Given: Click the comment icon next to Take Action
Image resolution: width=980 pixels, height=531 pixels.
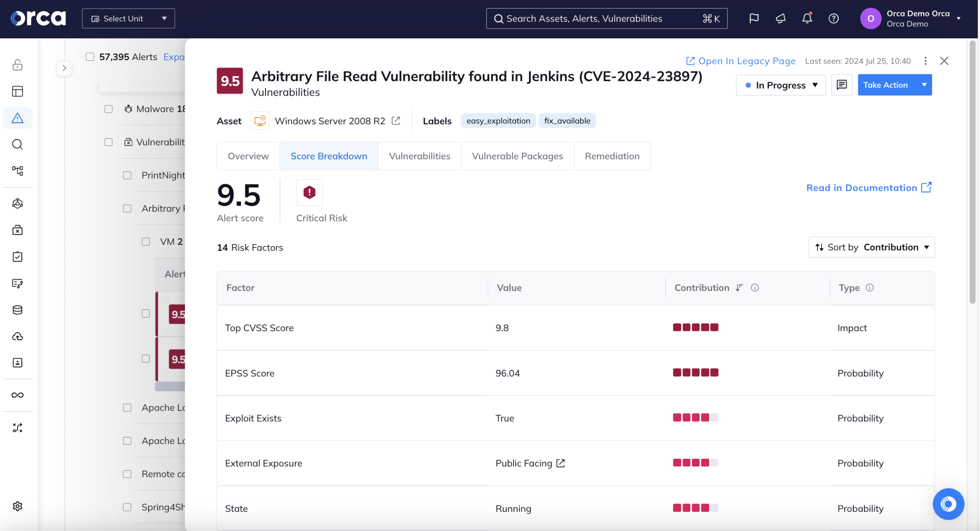Looking at the screenshot, I should tap(841, 85).
